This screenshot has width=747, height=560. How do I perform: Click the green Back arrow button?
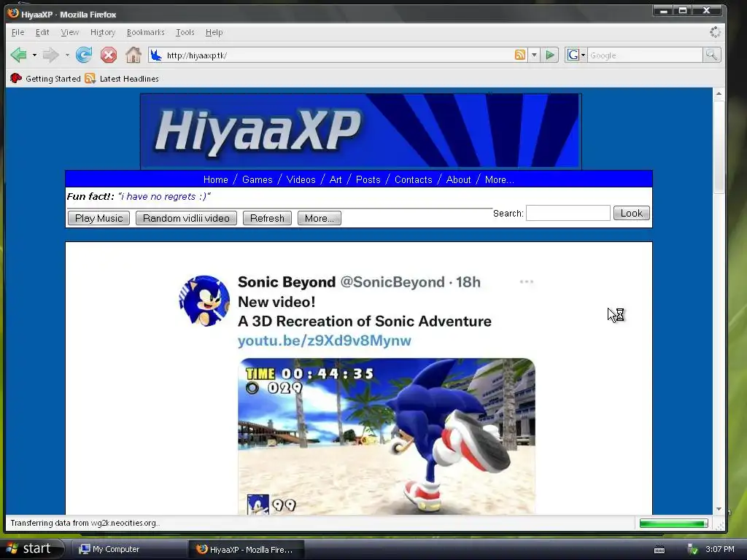pyautogui.click(x=18, y=55)
